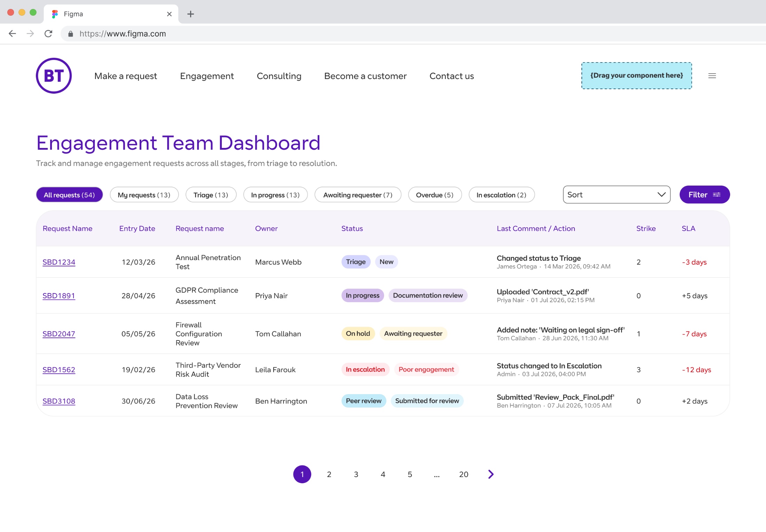Go to page 20
Screen dimensions: 766x532
point(463,474)
